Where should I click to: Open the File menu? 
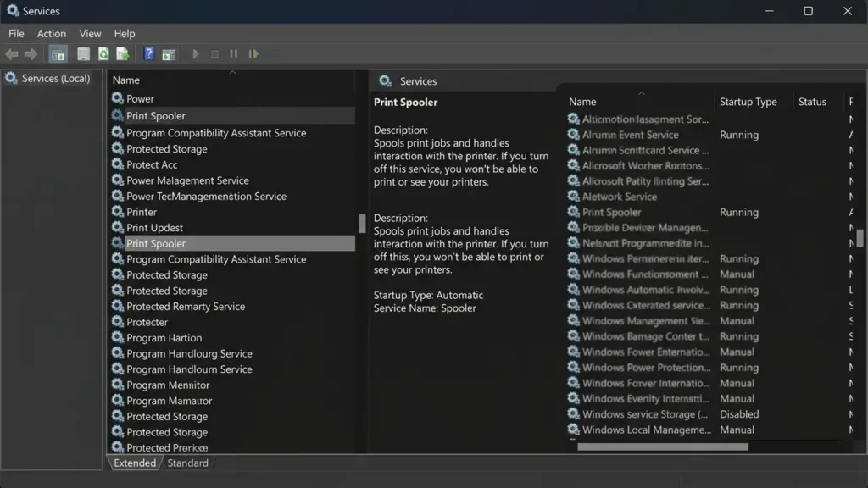(x=16, y=34)
